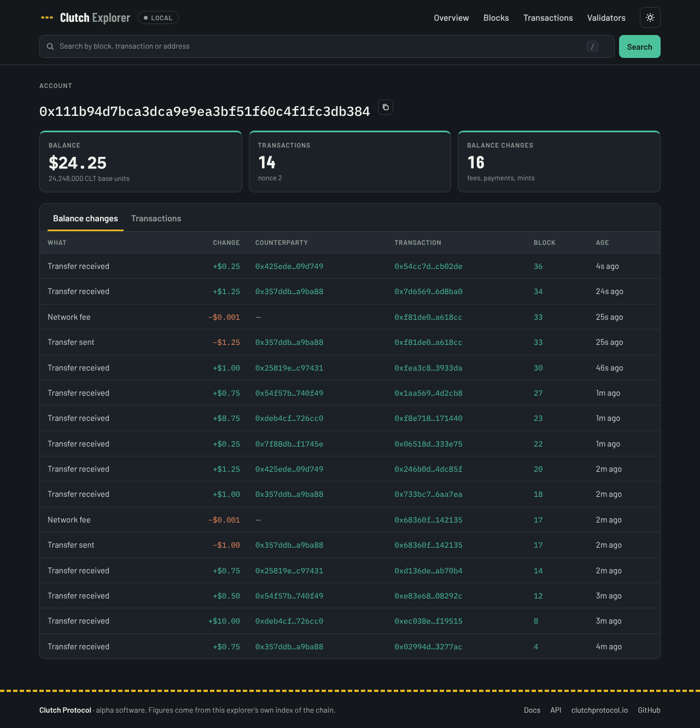Viewport: 700px width, 728px height.
Task: Open block 20 link
Action: click(538, 469)
